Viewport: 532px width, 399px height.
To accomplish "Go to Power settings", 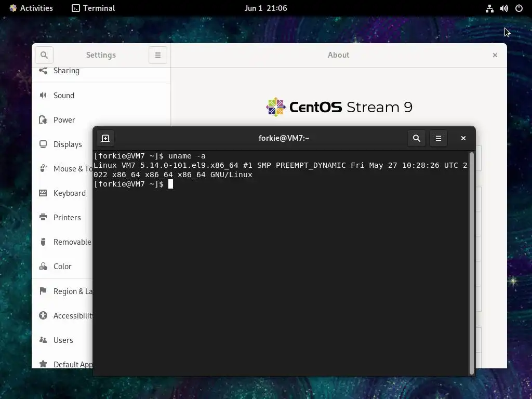I will [101, 120].
